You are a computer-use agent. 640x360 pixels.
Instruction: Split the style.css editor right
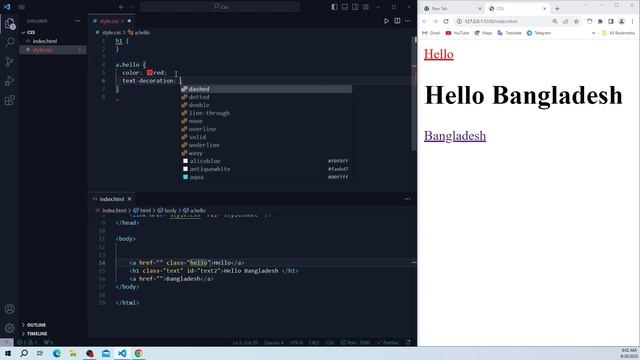(397, 21)
